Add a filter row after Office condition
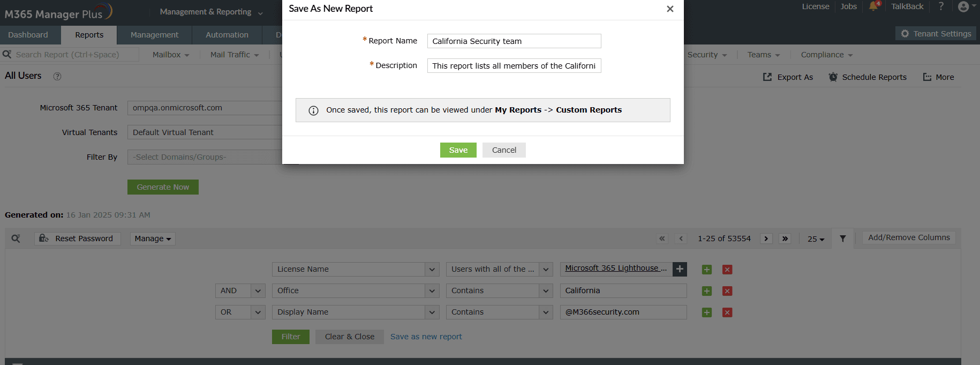This screenshot has height=365, width=980. [707, 291]
